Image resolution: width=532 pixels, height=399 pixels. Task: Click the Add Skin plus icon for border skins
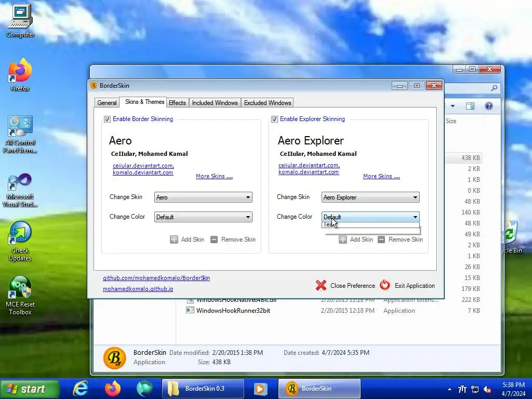[x=174, y=240]
